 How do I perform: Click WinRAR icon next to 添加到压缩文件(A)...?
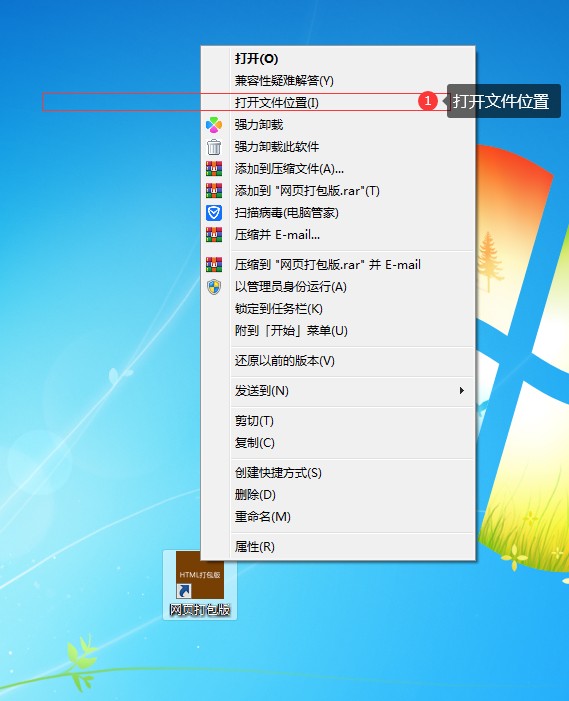(214, 169)
